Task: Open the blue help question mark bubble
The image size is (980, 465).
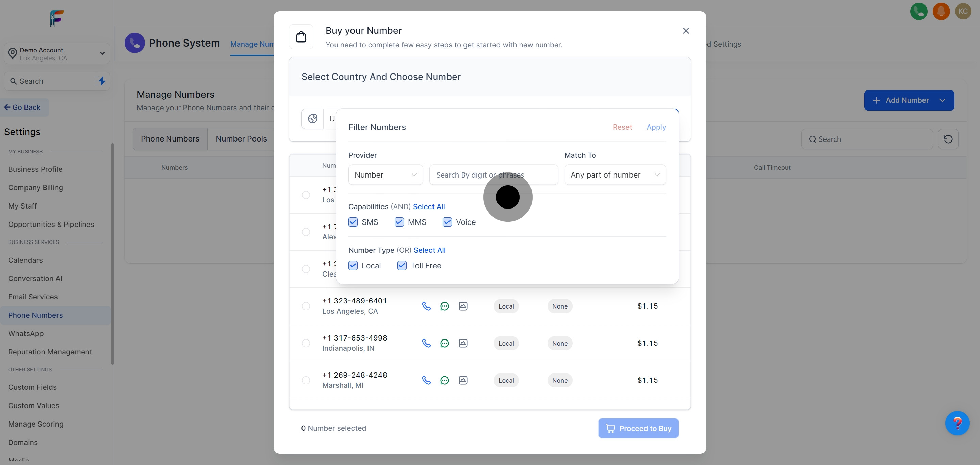Action: tap(957, 423)
